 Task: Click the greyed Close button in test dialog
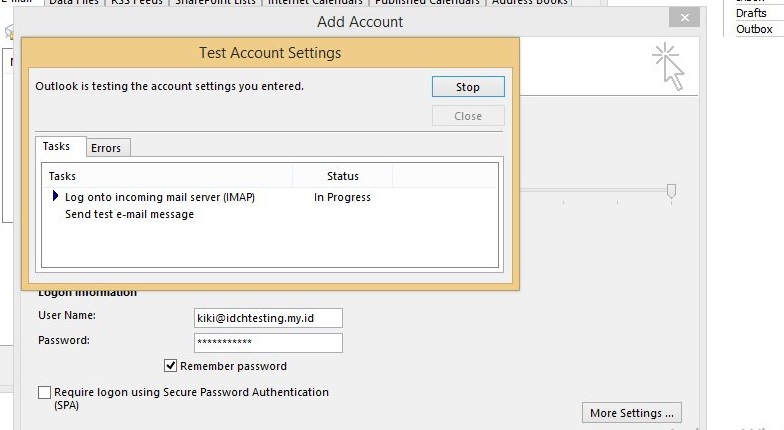click(x=468, y=116)
